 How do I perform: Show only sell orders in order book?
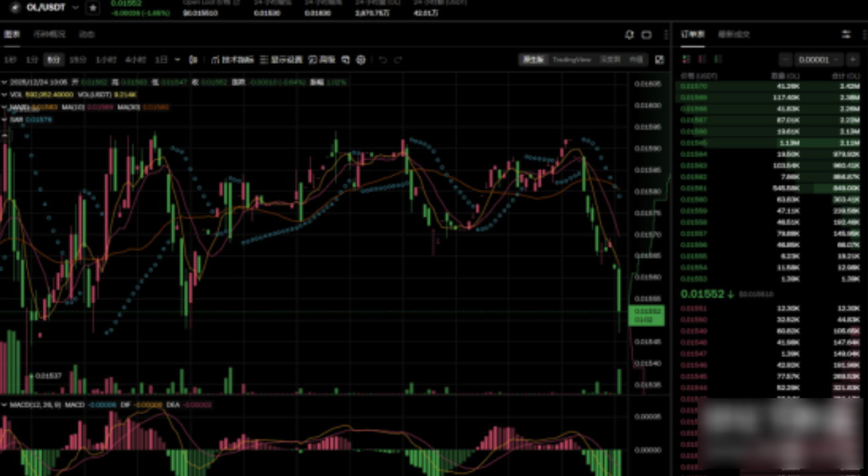702,59
